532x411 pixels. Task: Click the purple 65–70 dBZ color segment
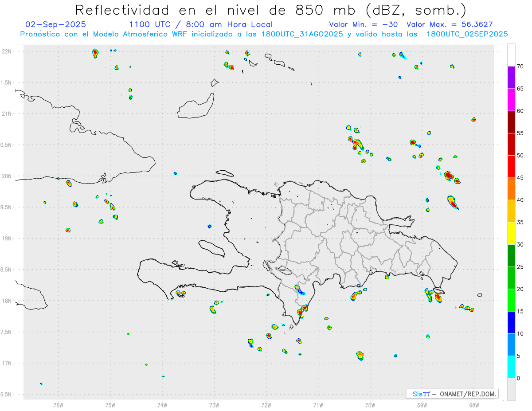[x=511, y=78]
